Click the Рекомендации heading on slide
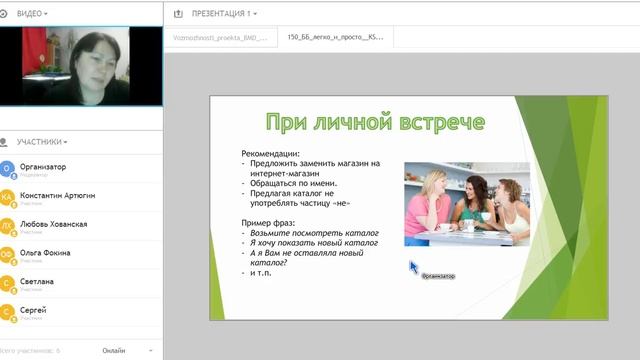Image resolution: width=640 pixels, height=360 pixels. click(x=270, y=153)
